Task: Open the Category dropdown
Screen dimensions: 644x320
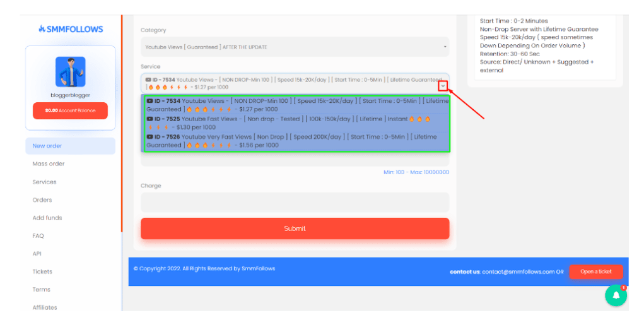Action: (295, 47)
